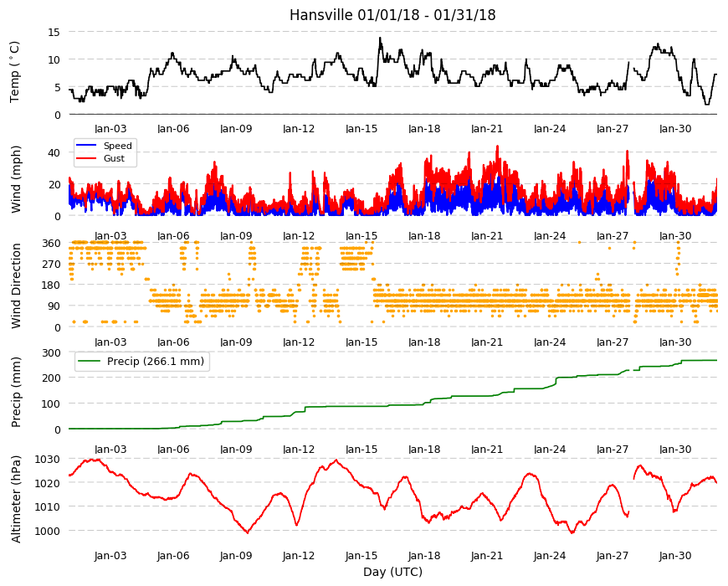Click Jan-30 tick under the precipitation plot
The image size is (728, 586).
pos(675,449)
